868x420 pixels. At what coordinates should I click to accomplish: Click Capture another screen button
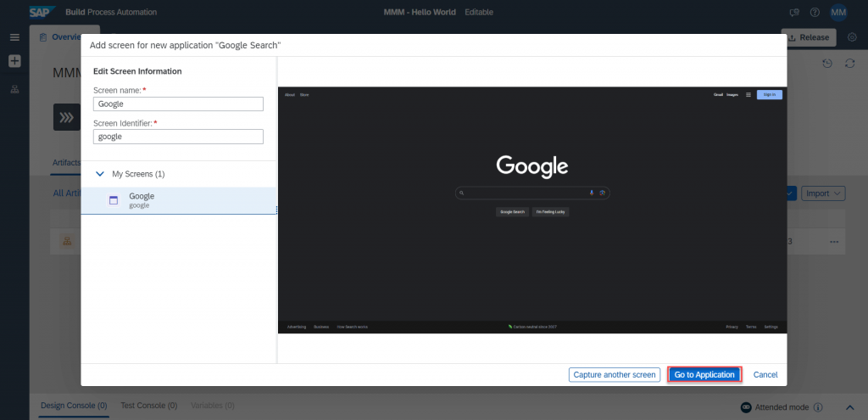click(x=615, y=374)
